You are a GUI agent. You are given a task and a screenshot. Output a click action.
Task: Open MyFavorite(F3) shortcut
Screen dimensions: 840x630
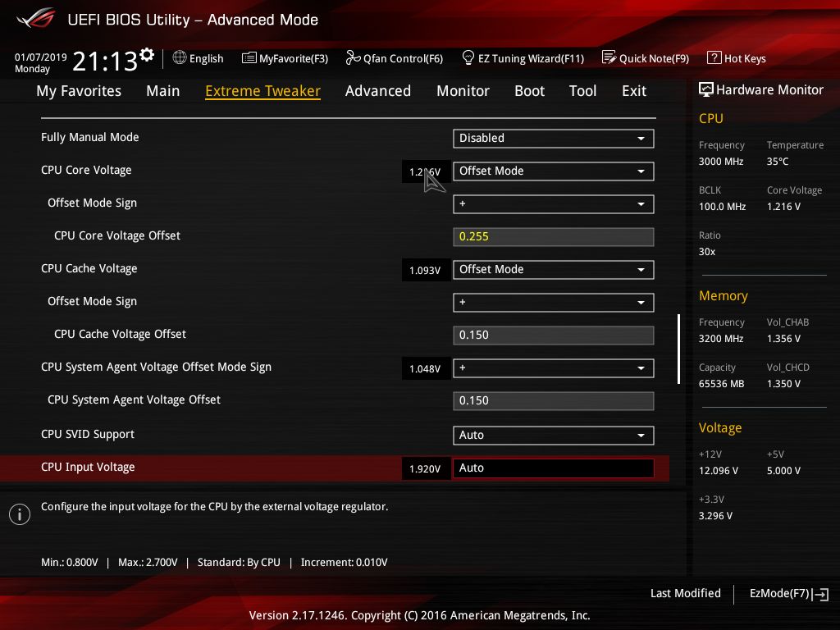coord(285,58)
